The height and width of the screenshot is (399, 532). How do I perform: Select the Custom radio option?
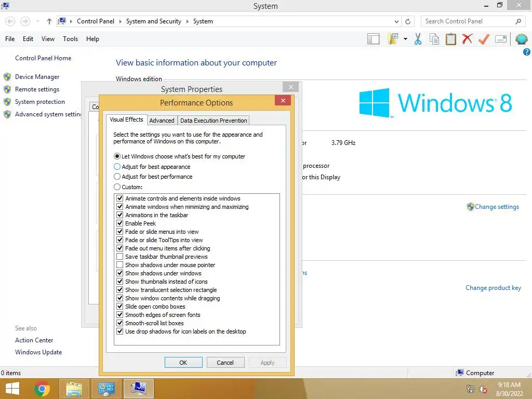pyautogui.click(x=117, y=187)
